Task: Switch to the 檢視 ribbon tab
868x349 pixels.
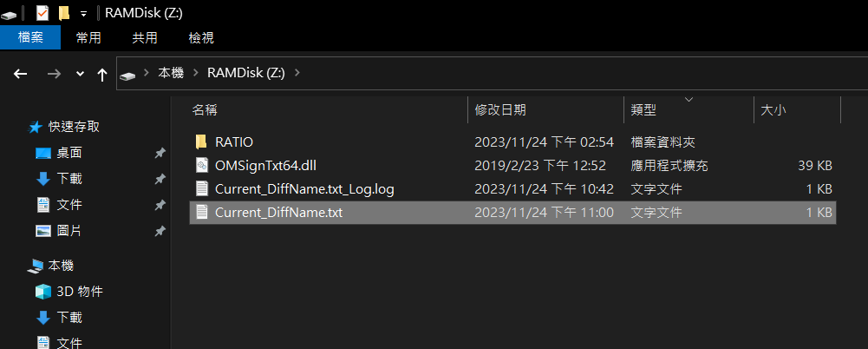Action: click(x=201, y=37)
